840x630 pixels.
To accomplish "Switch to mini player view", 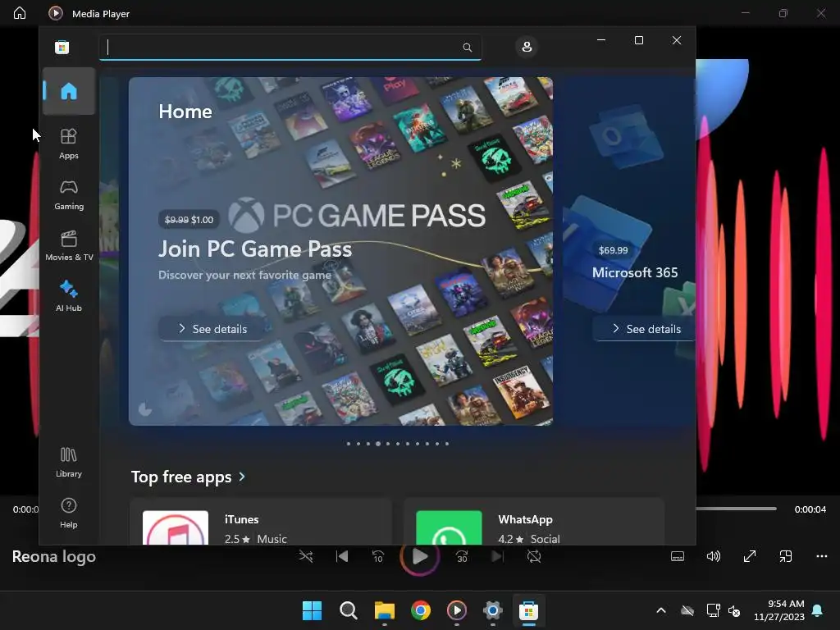I will coord(785,557).
